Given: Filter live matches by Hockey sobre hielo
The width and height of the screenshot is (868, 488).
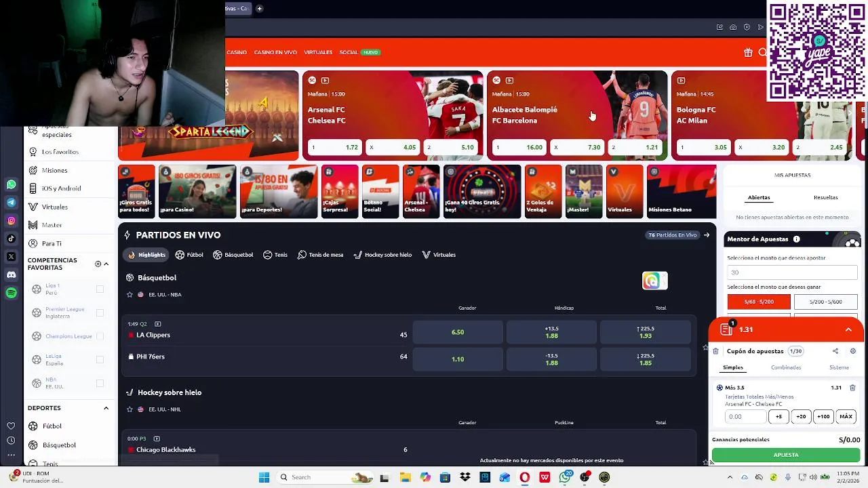Looking at the screenshot, I should (382, 255).
